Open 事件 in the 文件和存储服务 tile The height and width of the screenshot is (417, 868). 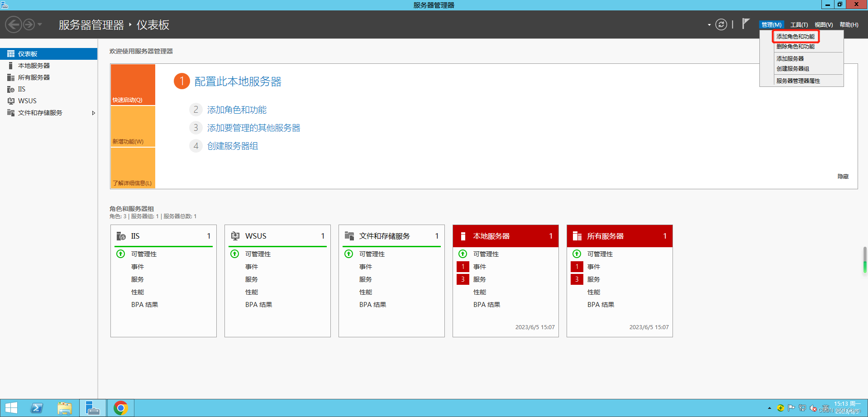point(366,267)
